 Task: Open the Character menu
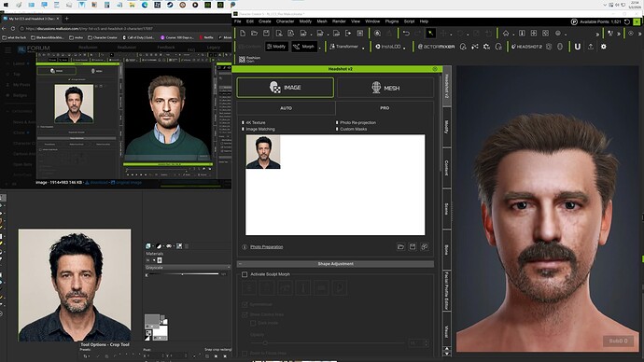[x=285, y=21]
